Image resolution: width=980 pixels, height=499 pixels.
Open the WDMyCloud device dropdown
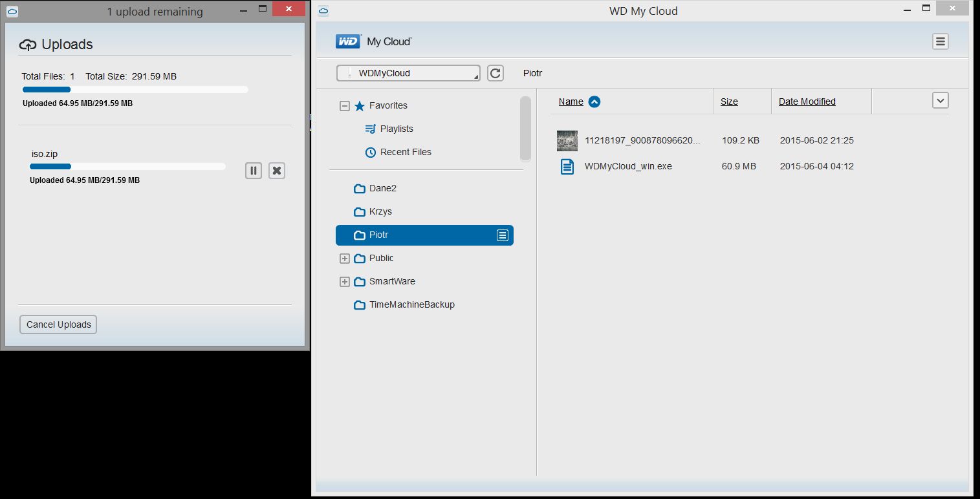pyautogui.click(x=408, y=73)
